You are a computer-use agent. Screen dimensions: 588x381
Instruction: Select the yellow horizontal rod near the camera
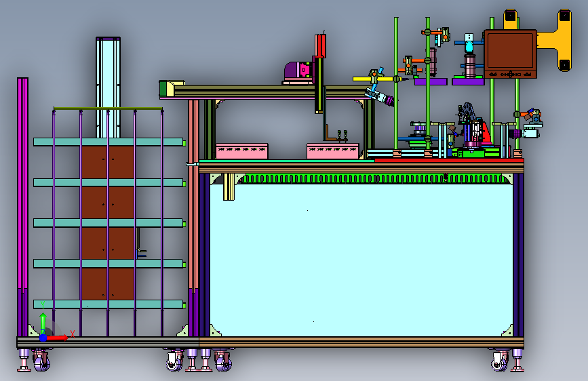(x=377, y=79)
